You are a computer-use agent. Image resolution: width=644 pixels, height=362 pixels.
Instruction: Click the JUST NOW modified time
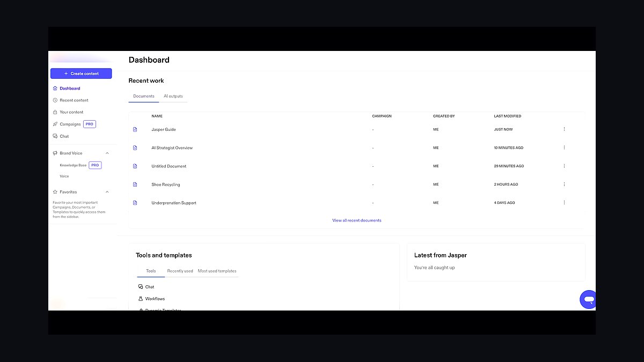[503, 129]
